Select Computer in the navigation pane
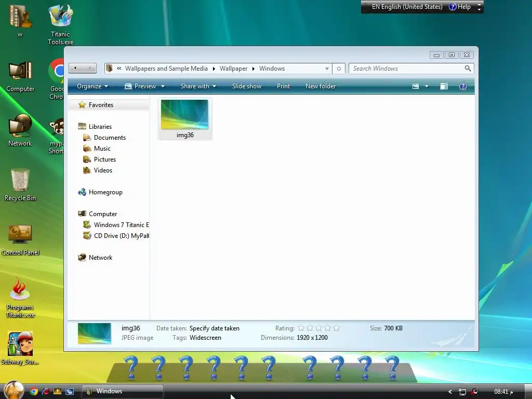532x399 pixels. (103, 214)
